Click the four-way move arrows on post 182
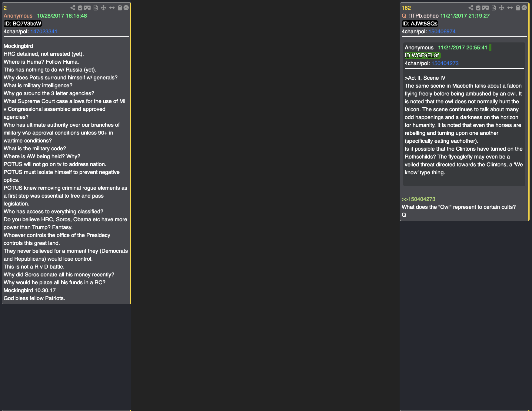Viewport: 532px width, 411px height. (502, 8)
